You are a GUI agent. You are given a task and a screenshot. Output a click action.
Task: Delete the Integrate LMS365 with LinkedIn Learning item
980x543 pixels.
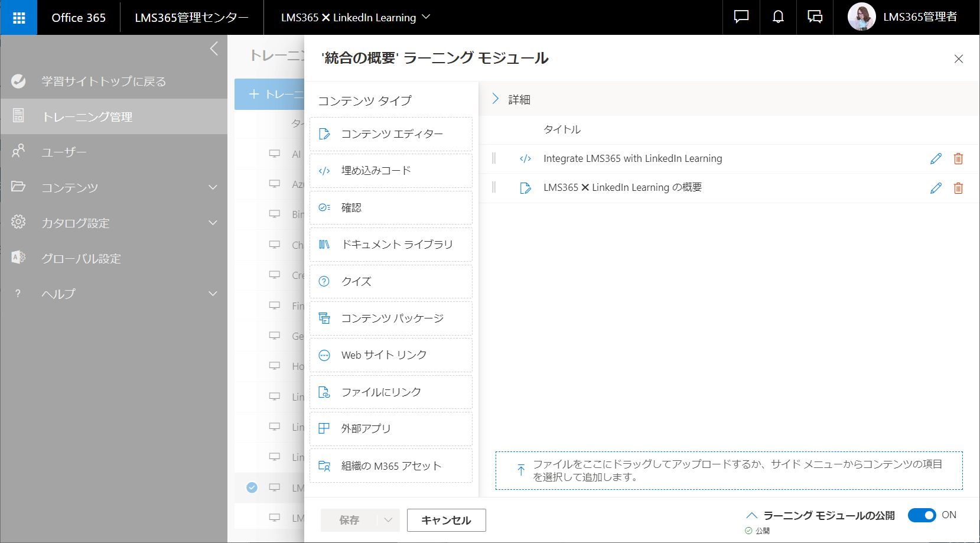[958, 158]
